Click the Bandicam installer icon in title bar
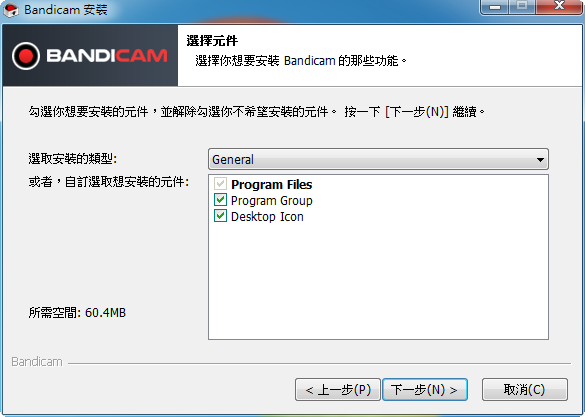 click(10, 9)
